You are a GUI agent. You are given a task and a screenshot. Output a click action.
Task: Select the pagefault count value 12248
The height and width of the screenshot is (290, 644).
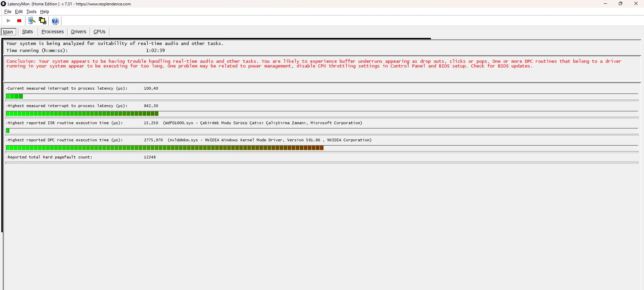(150, 157)
